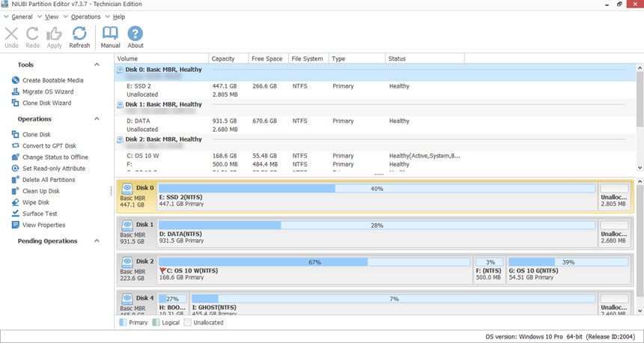Select the Disk 1 header row in list
The image size is (644, 343).
375,107
